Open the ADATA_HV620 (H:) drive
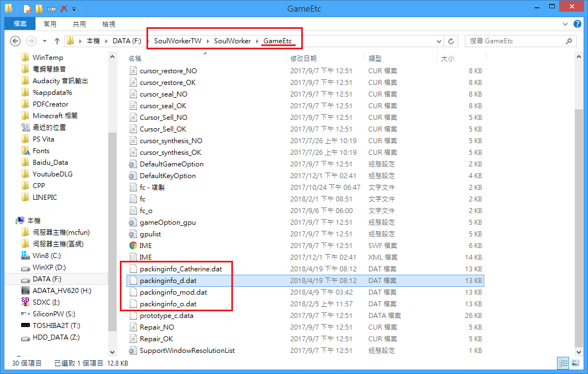The image size is (588, 374). 62,290
